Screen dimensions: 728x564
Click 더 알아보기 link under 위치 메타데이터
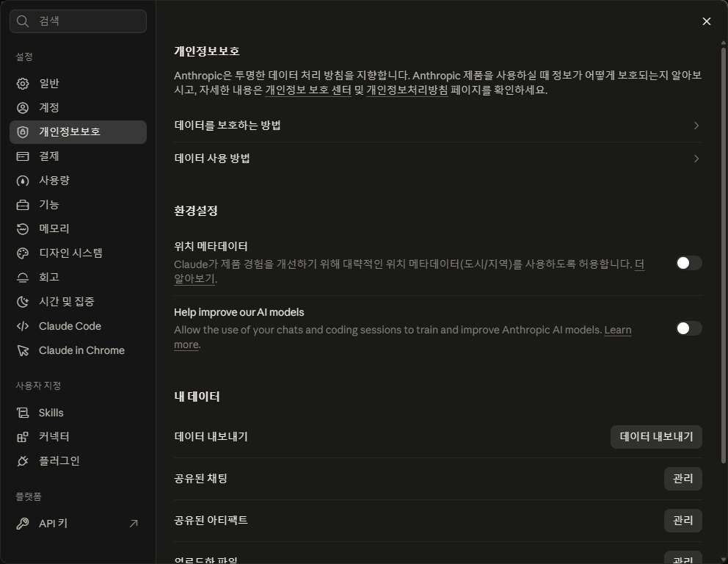click(x=639, y=264)
